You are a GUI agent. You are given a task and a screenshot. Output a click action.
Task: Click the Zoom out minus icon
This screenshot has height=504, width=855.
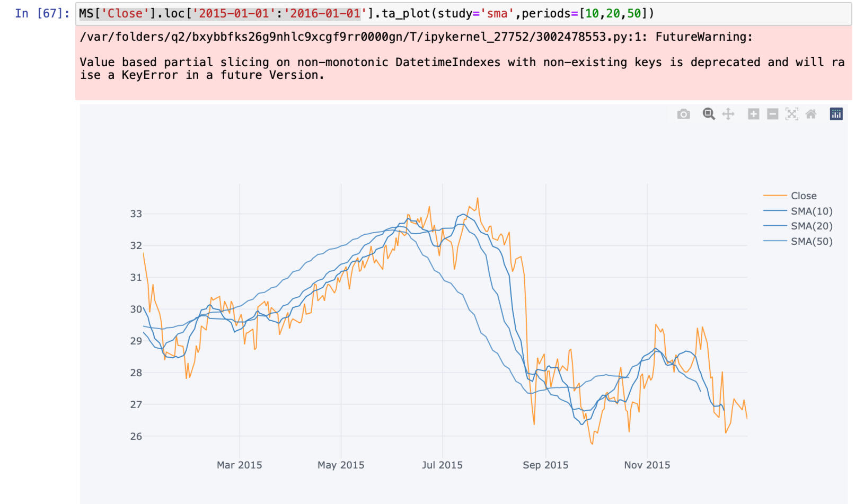click(772, 114)
